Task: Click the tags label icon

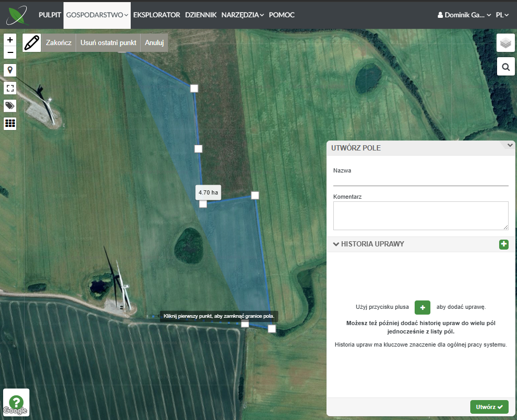Action: click(x=10, y=106)
